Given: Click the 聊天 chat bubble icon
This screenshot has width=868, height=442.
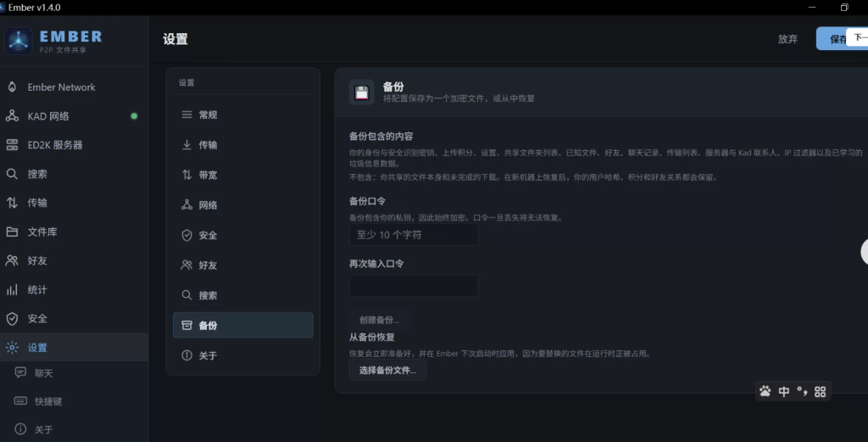Looking at the screenshot, I should 20,372.
